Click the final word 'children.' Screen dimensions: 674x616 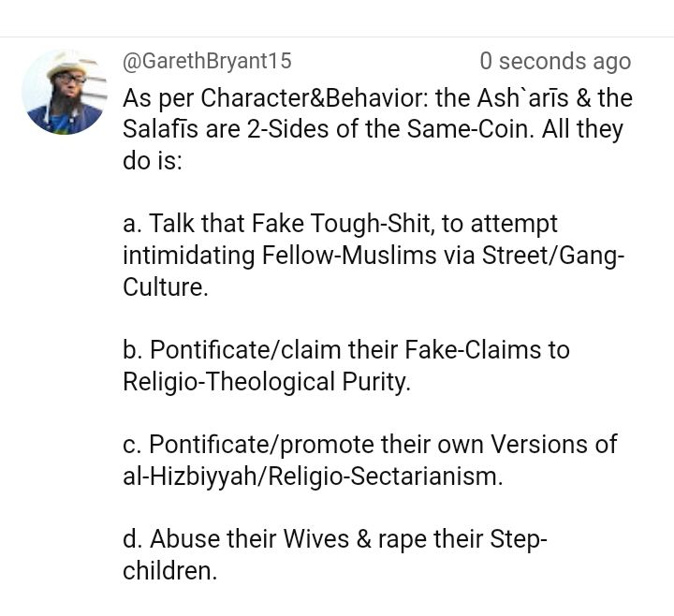169,571
